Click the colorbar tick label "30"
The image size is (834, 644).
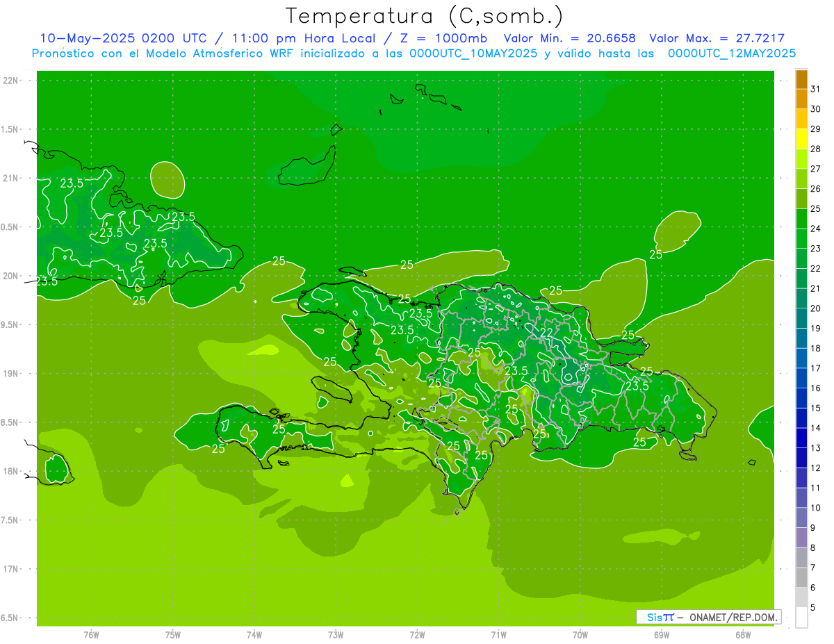[816, 109]
